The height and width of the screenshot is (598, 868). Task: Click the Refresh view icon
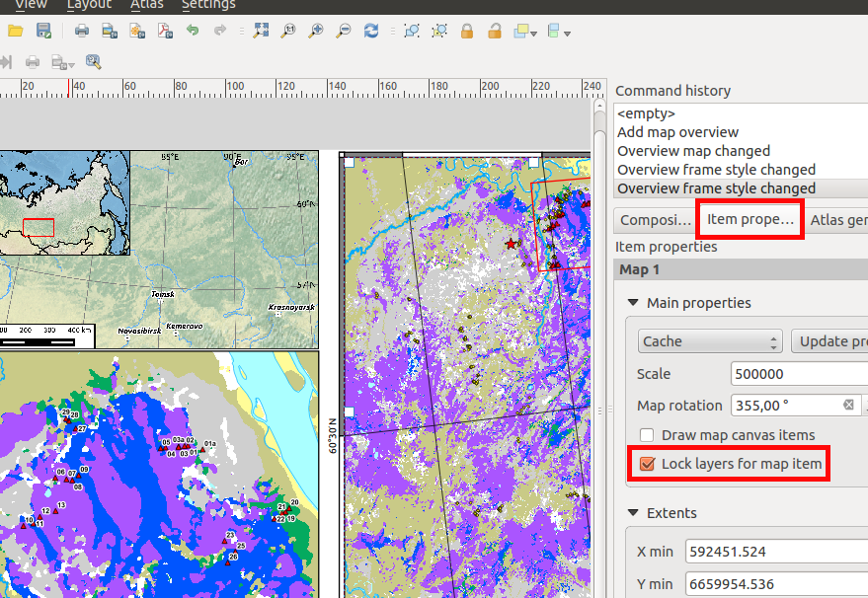[371, 32]
